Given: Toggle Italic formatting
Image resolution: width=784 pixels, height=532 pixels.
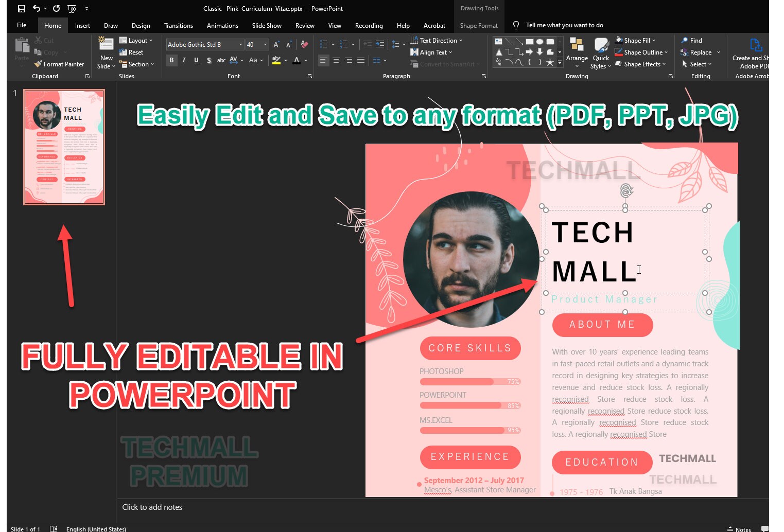Looking at the screenshot, I should coord(184,60).
